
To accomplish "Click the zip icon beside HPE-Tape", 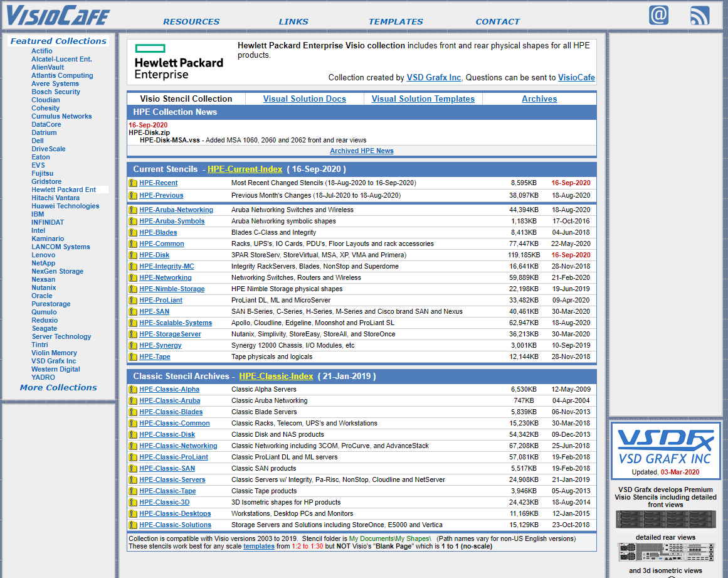I will (133, 357).
